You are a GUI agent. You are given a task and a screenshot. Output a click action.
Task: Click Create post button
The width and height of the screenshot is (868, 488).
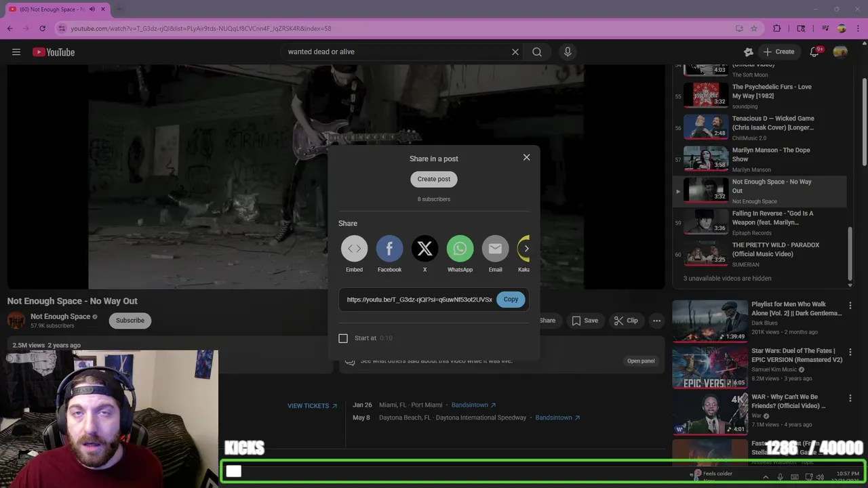434,179
